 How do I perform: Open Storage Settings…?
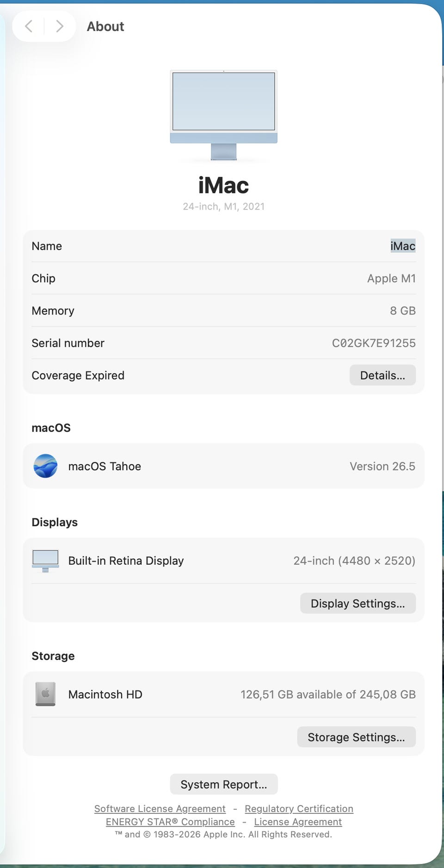point(356,737)
